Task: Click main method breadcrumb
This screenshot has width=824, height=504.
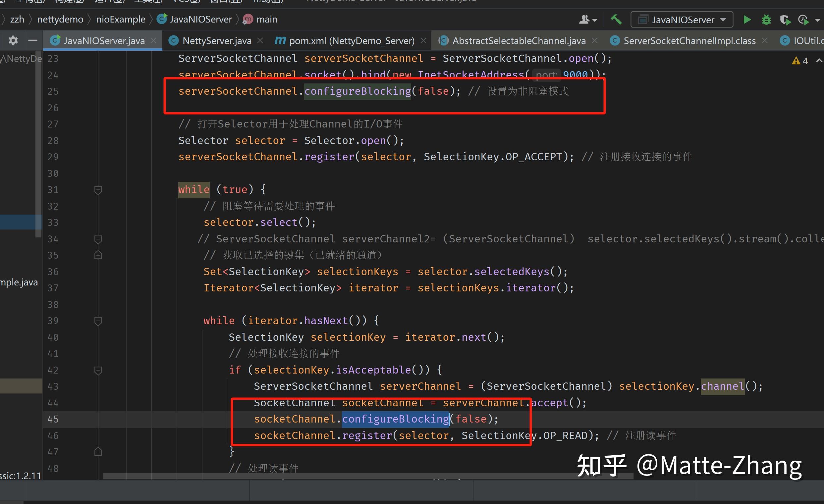Action: tap(260, 20)
